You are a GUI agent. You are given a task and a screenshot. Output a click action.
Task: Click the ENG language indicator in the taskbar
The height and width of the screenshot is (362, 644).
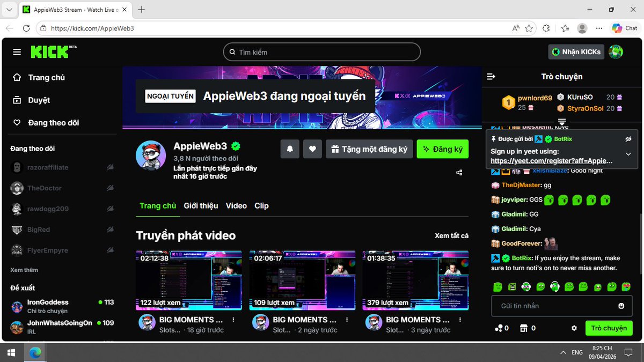pos(577,352)
